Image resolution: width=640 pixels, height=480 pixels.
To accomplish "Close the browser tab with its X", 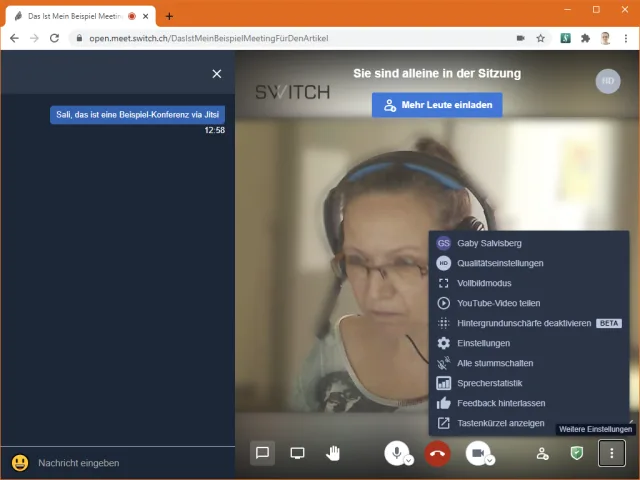I will tap(146, 16).
